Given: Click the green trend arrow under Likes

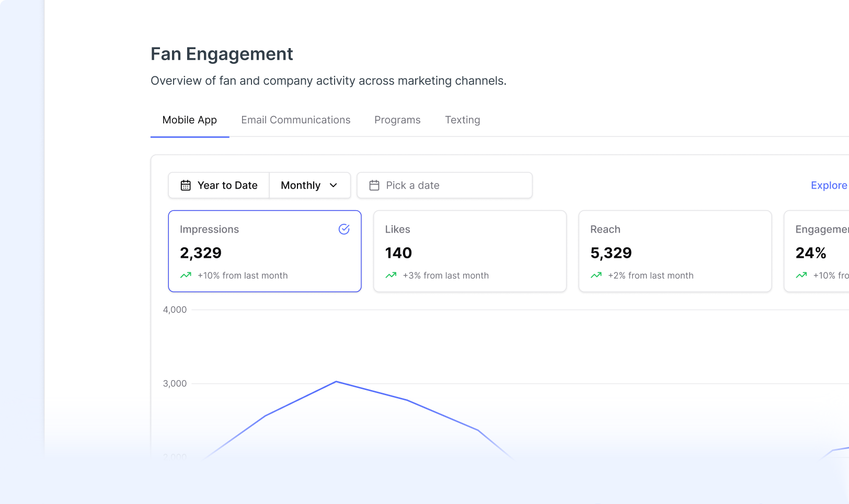Looking at the screenshot, I should click(391, 275).
